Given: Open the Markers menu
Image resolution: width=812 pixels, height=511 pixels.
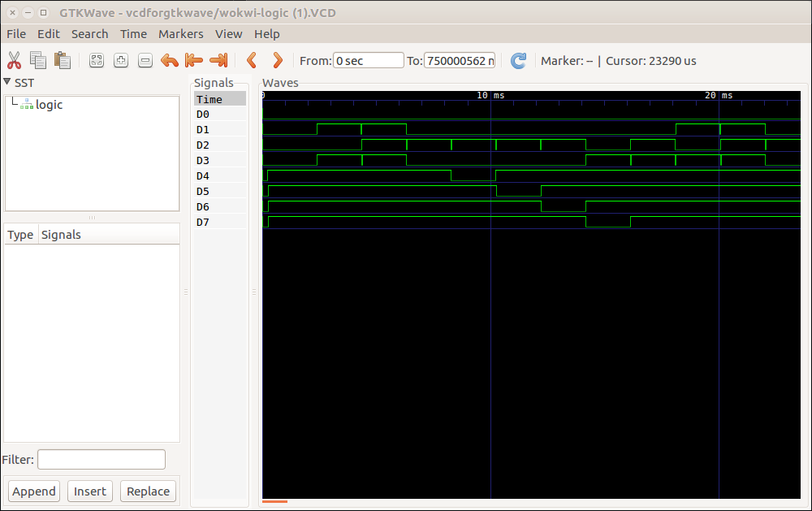Looking at the screenshot, I should tap(180, 34).
